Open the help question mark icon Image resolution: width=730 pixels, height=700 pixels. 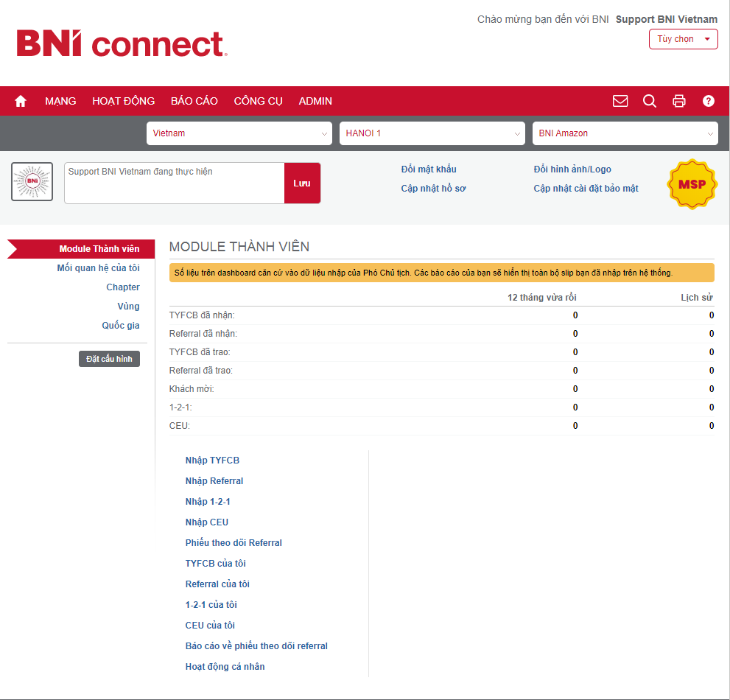pyautogui.click(x=708, y=101)
